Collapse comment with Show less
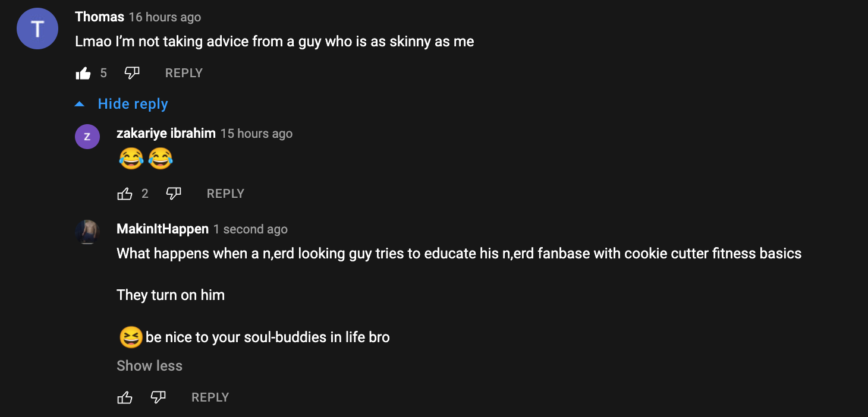868x417 pixels. (x=149, y=366)
